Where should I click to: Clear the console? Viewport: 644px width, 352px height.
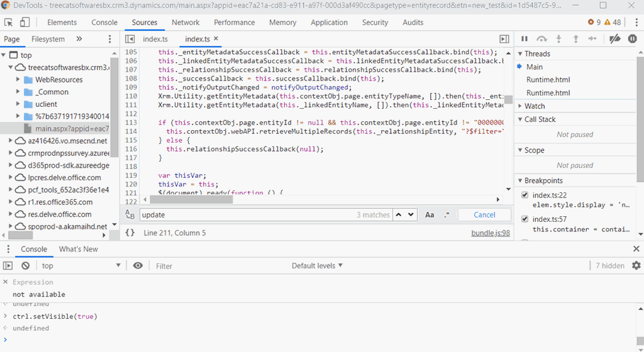[x=25, y=266]
